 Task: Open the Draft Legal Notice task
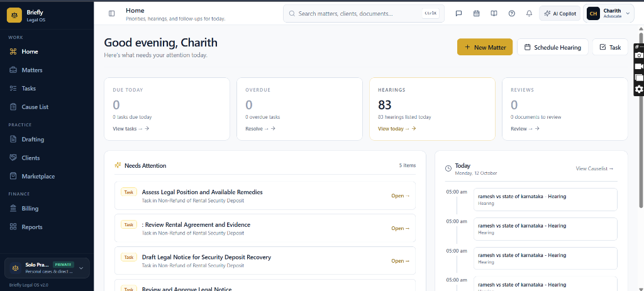265,261
